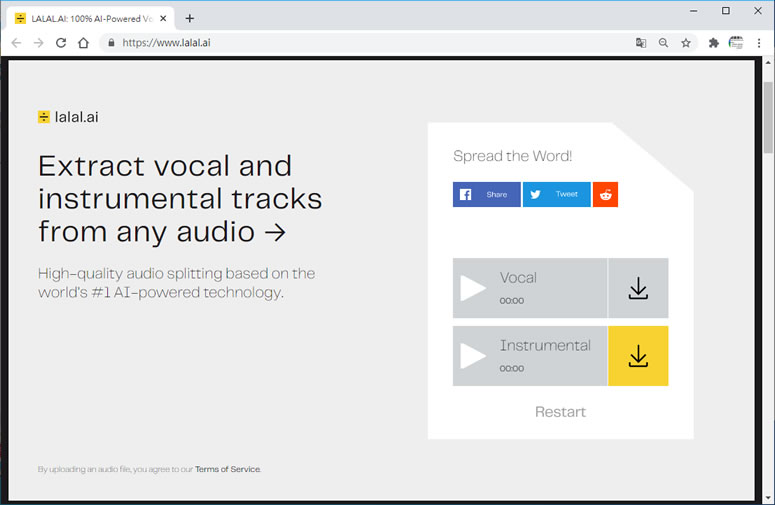Click the 'Extract vocal and instrumental tracks' headline
This screenshot has width=775, height=505.
[x=180, y=199]
